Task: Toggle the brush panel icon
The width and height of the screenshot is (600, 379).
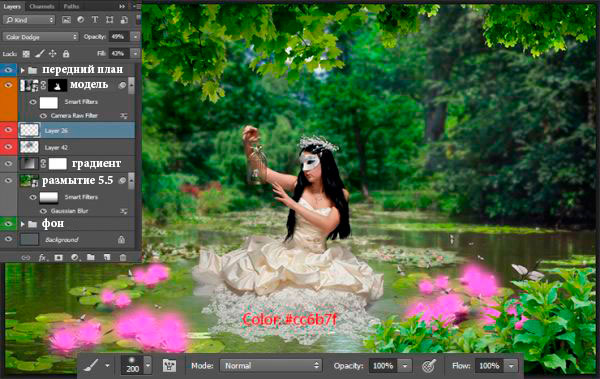Action: click(x=169, y=366)
